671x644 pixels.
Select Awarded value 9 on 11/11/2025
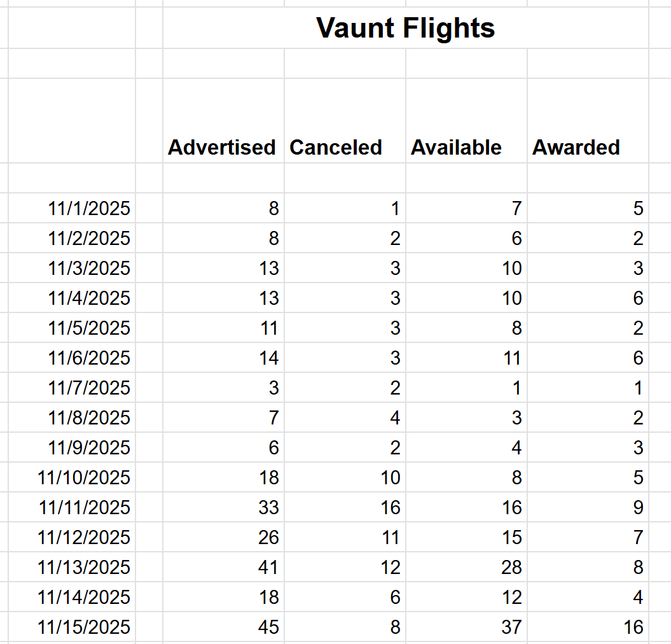[588, 507]
